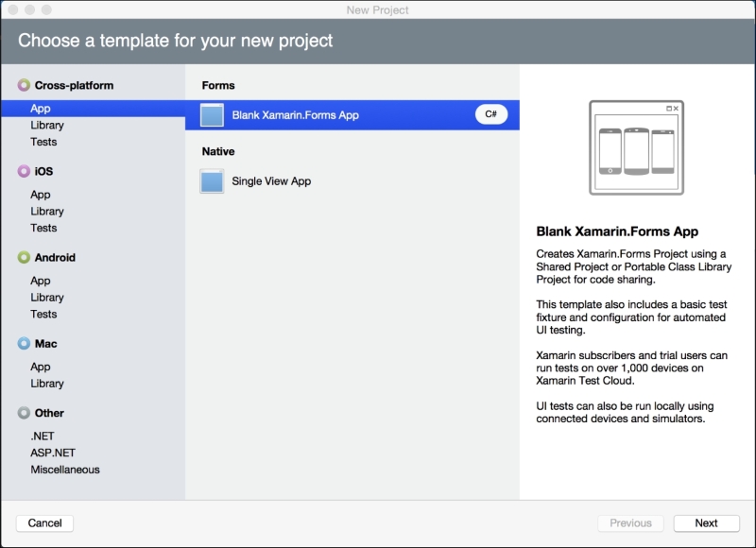
Task: Choose the Single View App template
Action: pyautogui.click(x=352, y=181)
